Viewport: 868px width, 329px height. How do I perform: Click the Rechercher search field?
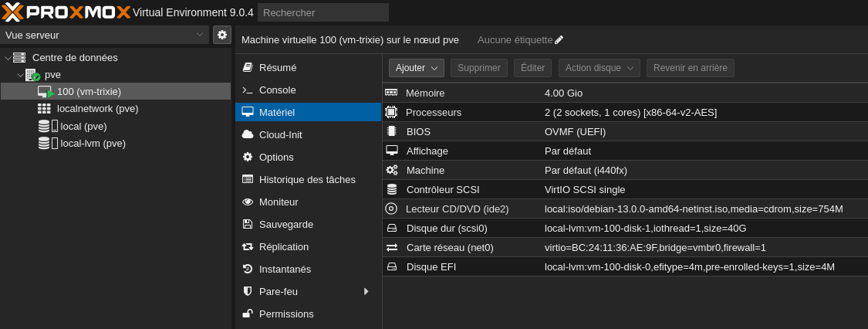click(x=323, y=12)
